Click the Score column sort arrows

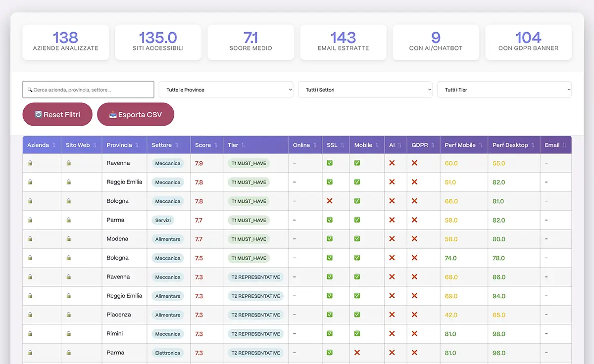pyautogui.click(x=216, y=145)
